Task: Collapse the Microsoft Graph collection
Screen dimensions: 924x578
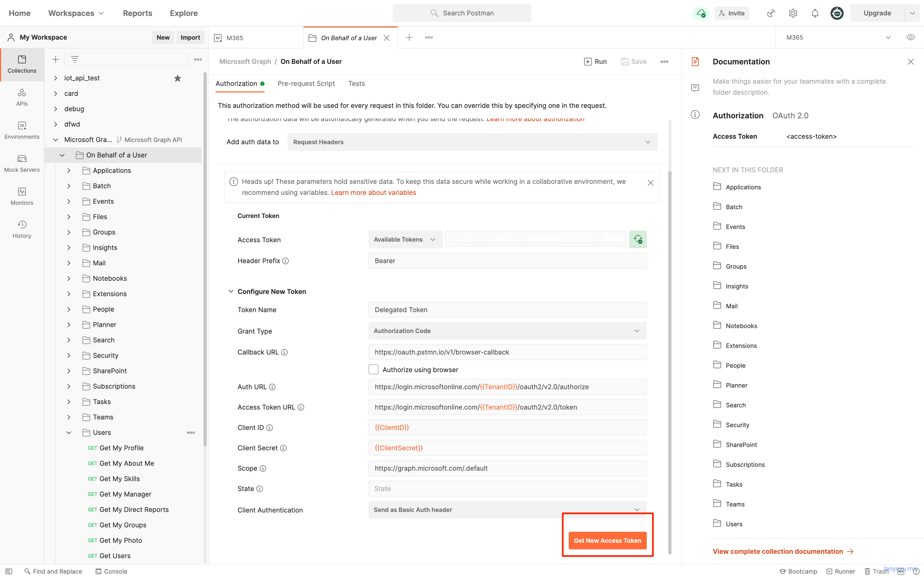Action: (x=56, y=140)
